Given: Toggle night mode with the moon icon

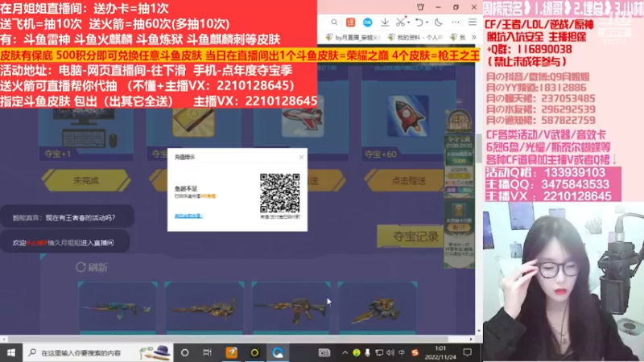Looking at the screenshot, I should click(x=439, y=23).
